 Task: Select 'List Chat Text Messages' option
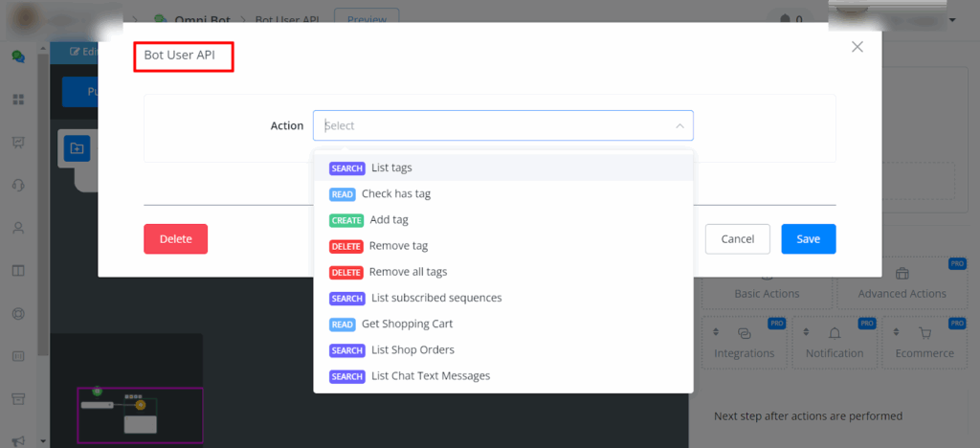tap(430, 376)
